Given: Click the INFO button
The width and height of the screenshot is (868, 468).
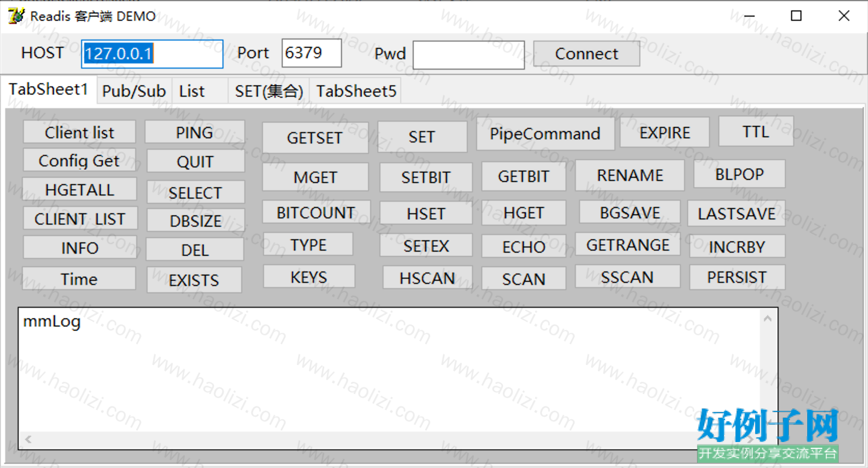Looking at the screenshot, I should pyautogui.click(x=80, y=248).
